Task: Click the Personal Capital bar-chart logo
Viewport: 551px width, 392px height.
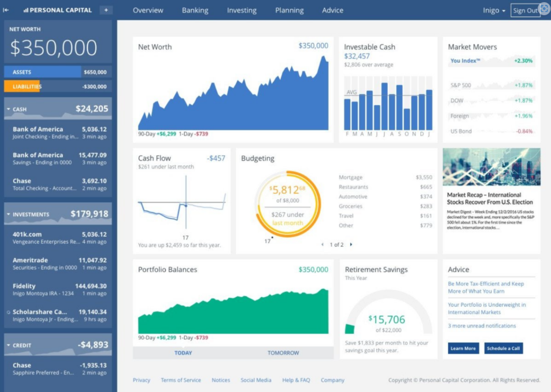Action: tap(26, 10)
